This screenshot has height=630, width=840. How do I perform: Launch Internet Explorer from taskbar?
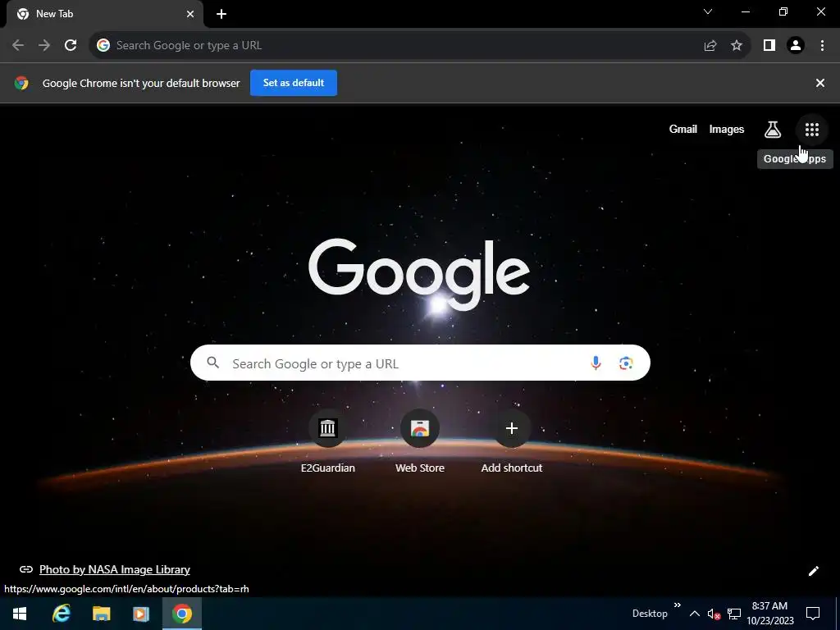pos(61,614)
